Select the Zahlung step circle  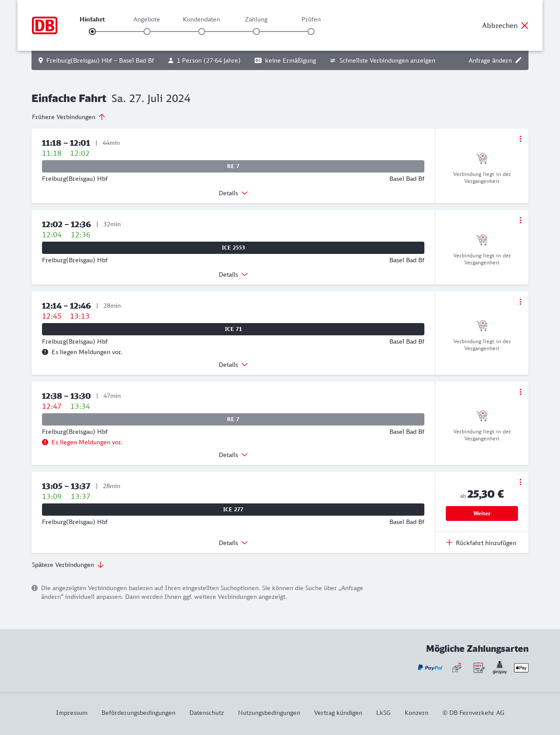click(x=256, y=32)
